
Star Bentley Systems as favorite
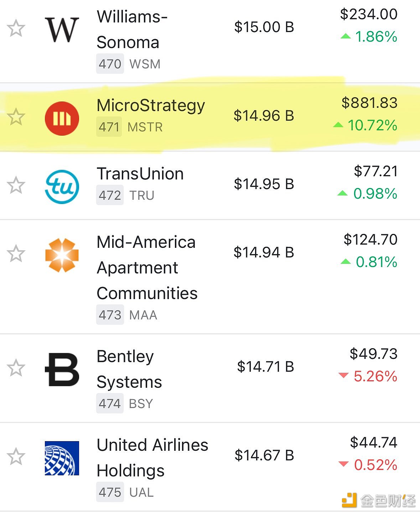16,368
